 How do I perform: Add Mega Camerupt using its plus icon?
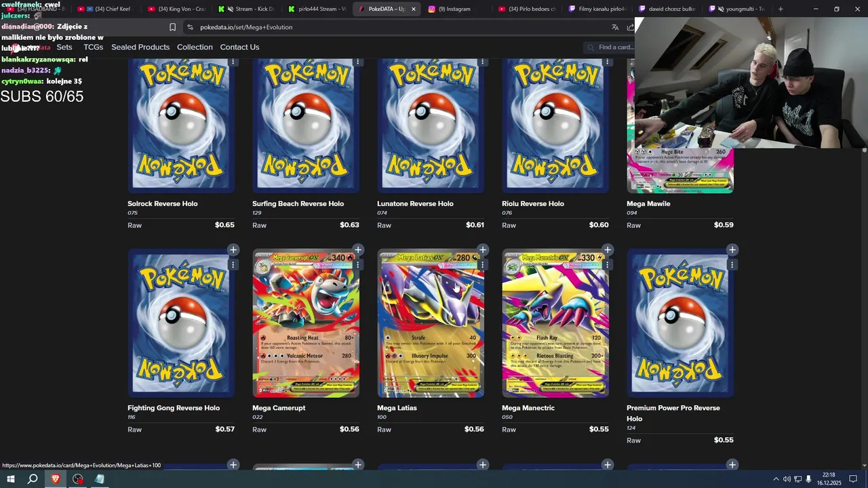[x=358, y=250]
